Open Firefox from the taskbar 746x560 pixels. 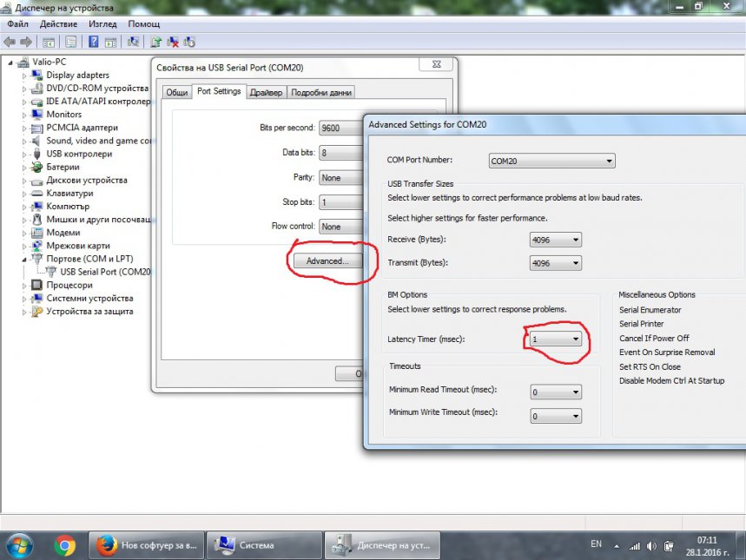click(x=107, y=545)
